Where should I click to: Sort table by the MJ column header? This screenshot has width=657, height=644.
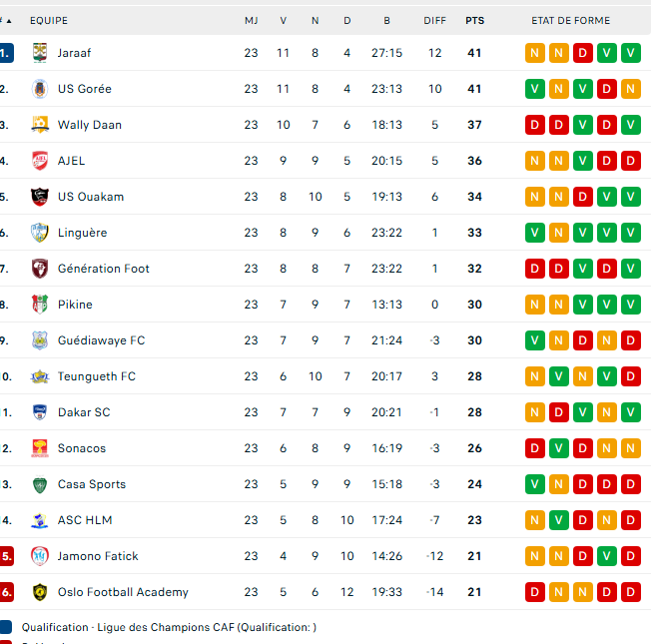pos(251,20)
